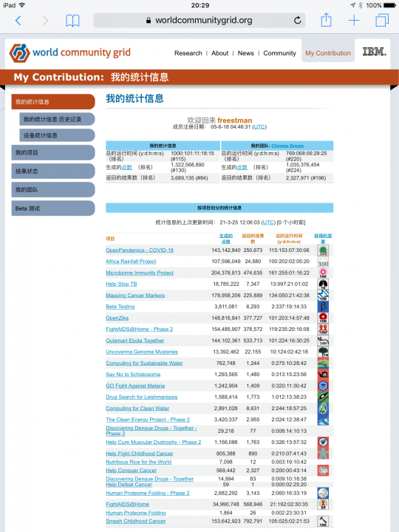Image resolution: width=399 pixels, height=532 pixels.
Task: Open the News menu
Action: [x=245, y=53]
